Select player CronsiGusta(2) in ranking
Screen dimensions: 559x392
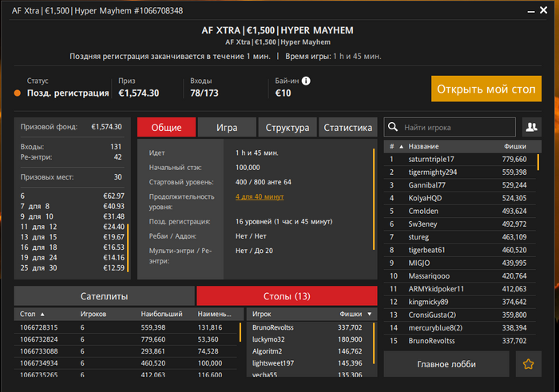point(460,315)
